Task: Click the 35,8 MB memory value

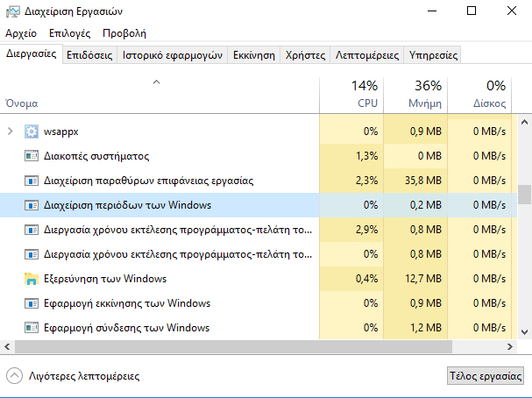Action: [x=423, y=181]
